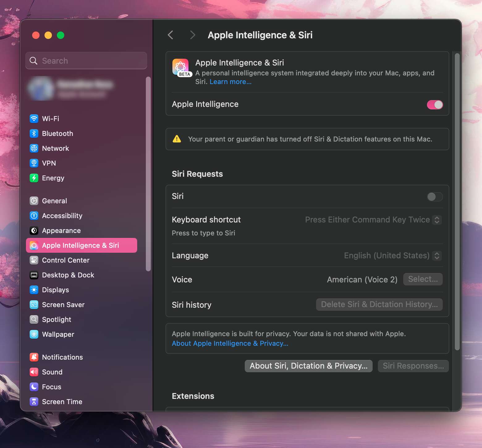Click the main pane vertical scrollbar
The width and height of the screenshot is (482, 448).
[457, 202]
